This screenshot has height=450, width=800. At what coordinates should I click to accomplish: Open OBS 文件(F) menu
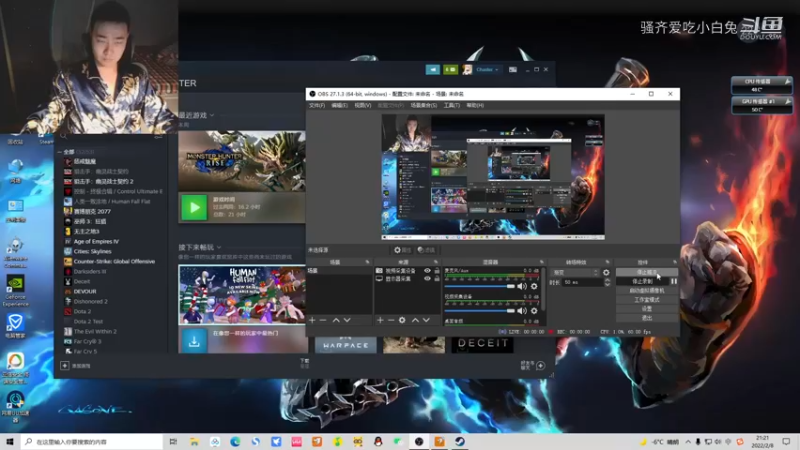pos(317,105)
